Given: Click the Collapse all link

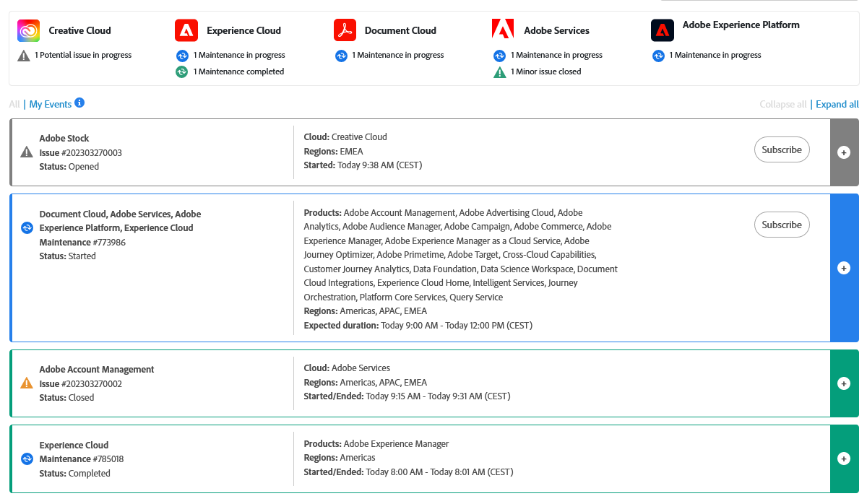Looking at the screenshot, I should [782, 104].
